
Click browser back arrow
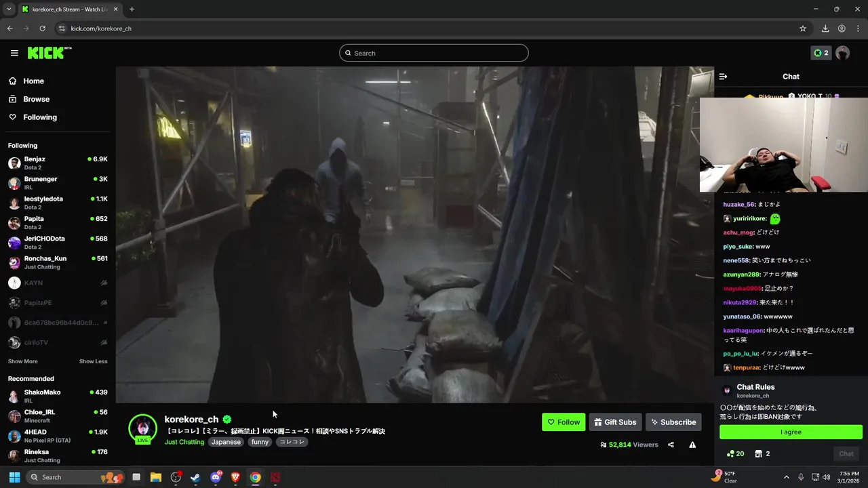[9, 28]
